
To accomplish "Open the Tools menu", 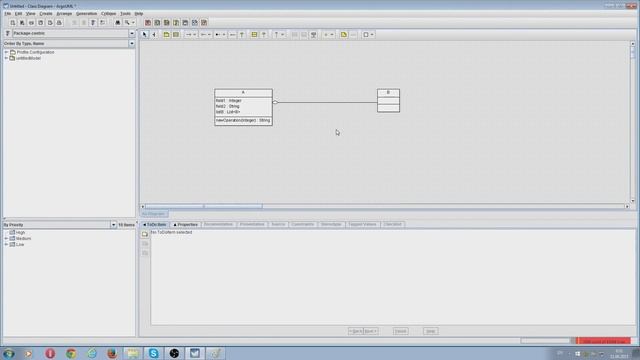I will click(125, 13).
